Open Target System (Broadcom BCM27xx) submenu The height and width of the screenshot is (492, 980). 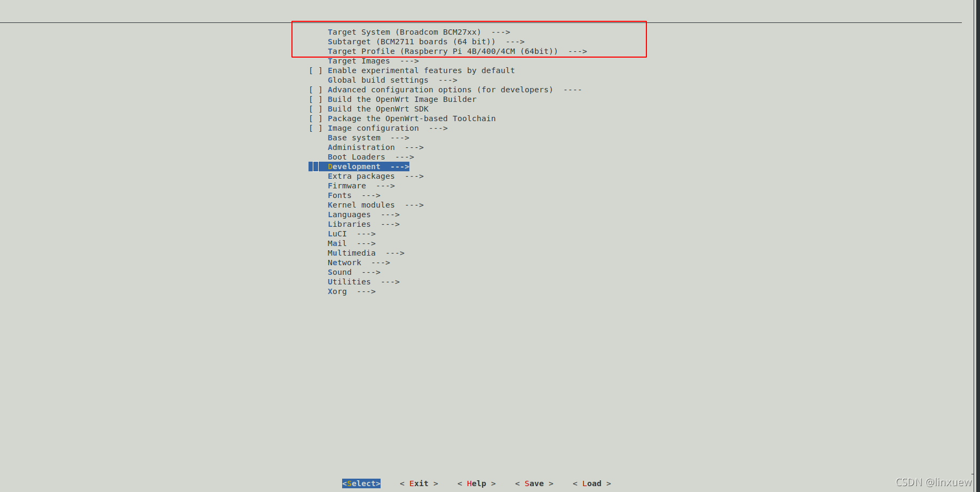point(418,32)
